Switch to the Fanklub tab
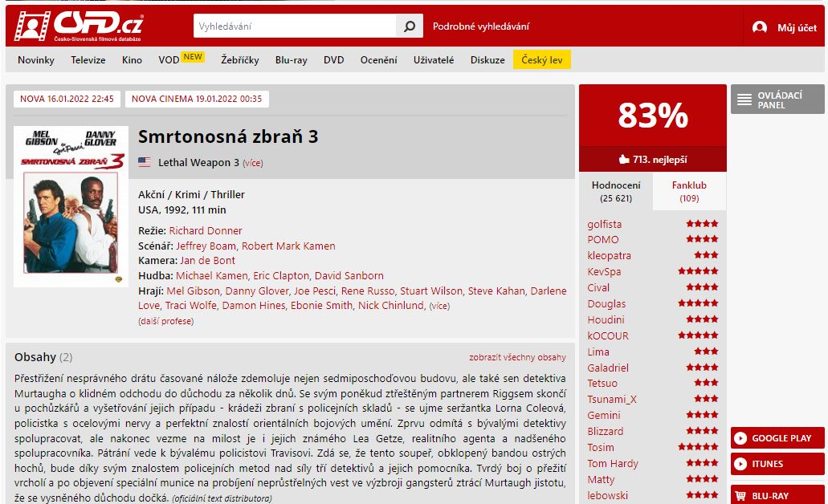The height and width of the screenshot is (504, 828). [x=689, y=192]
